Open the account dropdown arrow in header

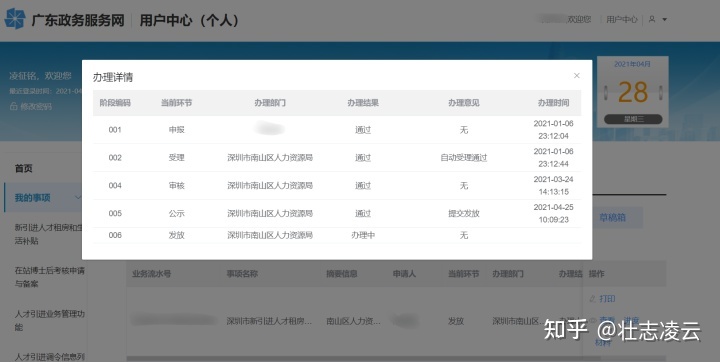[664, 20]
